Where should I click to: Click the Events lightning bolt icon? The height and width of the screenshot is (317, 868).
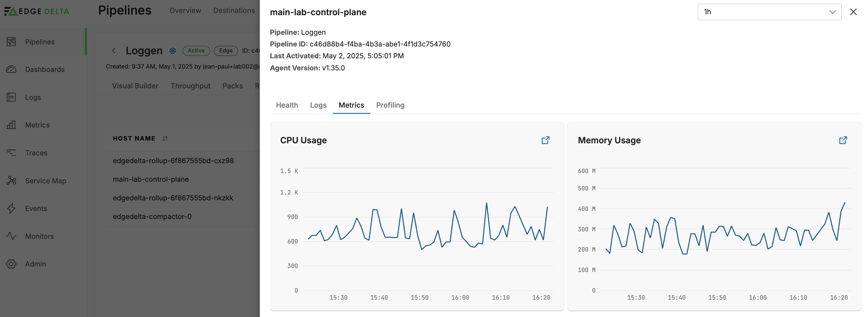(11, 208)
